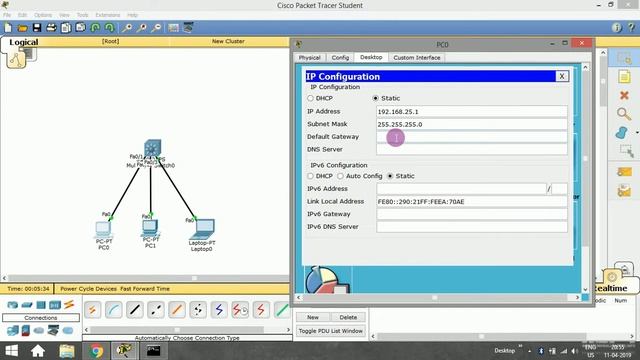Save the network with the floppy disk icon
640x360 pixels.
(x=37, y=28)
